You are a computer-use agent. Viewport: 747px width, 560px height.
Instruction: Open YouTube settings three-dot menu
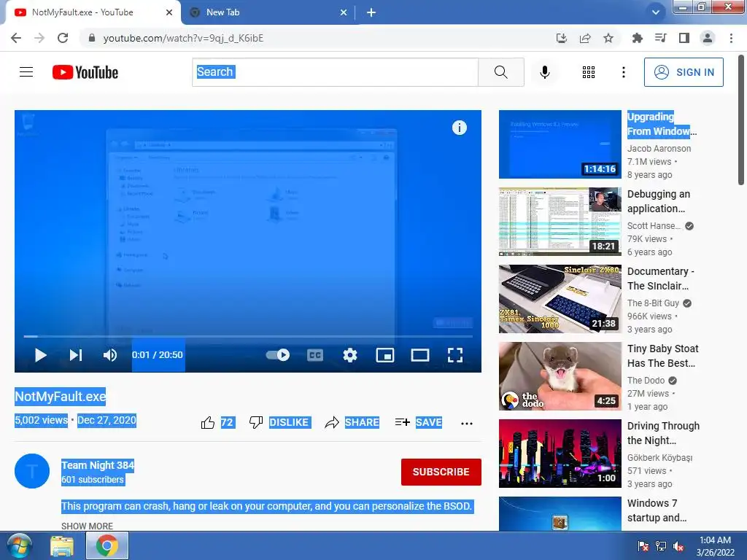(623, 72)
